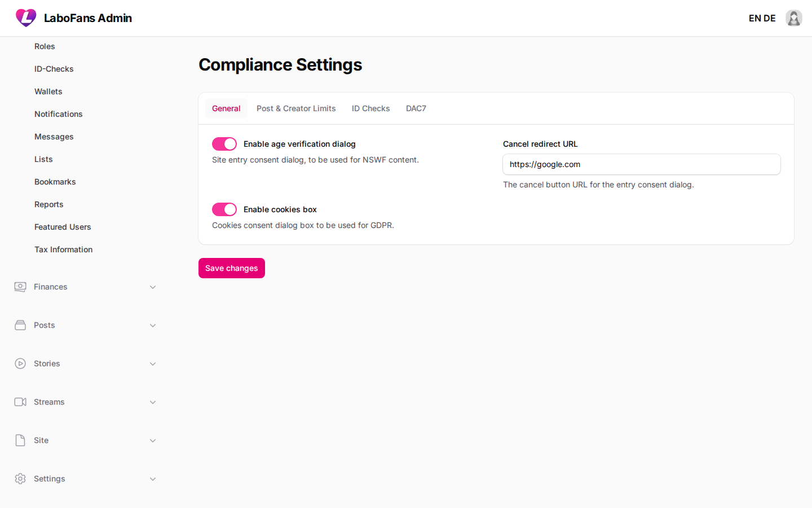
Task: Expand the Settings chevron
Action: point(153,479)
